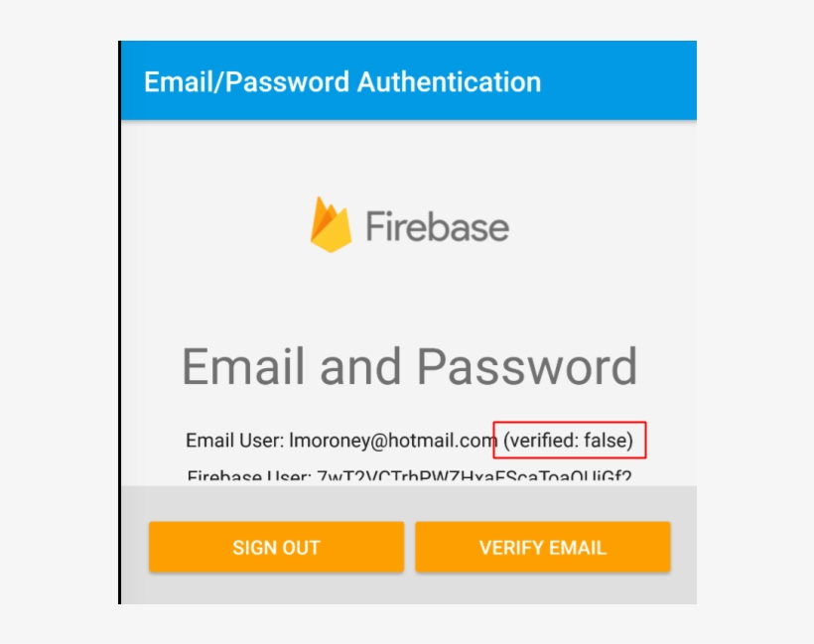Click the highlighted '(verified: false)' status text

click(x=569, y=437)
